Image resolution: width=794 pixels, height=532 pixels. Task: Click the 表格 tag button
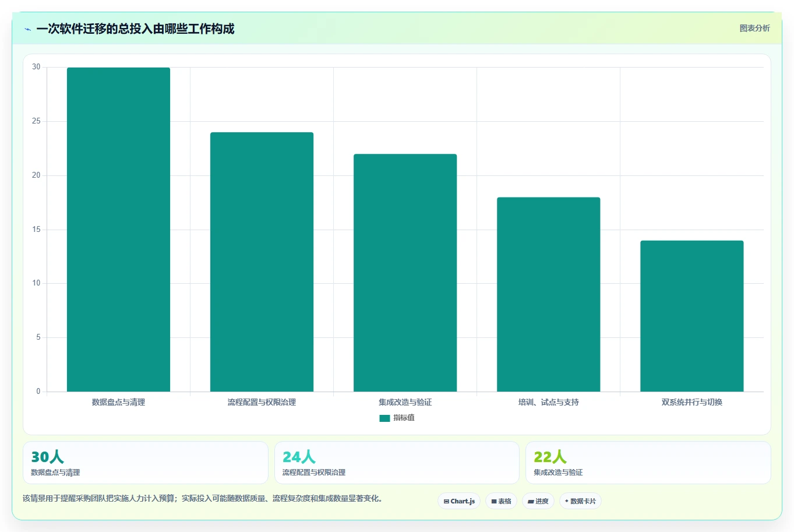501,501
